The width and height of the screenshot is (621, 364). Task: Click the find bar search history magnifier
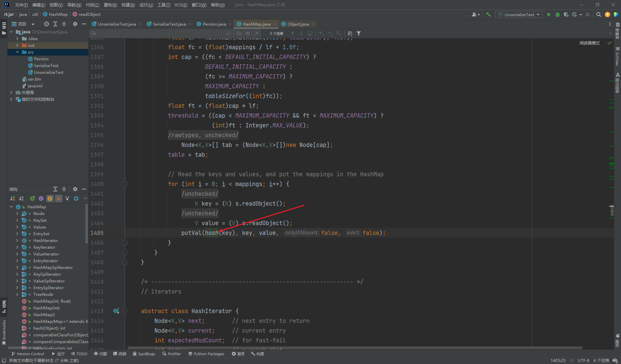[x=93, y=33]
